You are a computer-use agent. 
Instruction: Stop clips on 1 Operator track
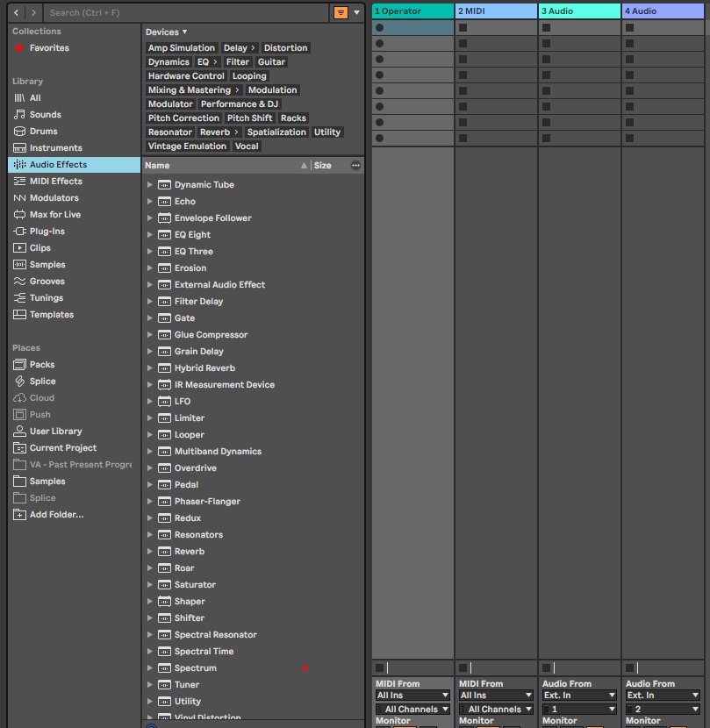[x=380, y=668]
